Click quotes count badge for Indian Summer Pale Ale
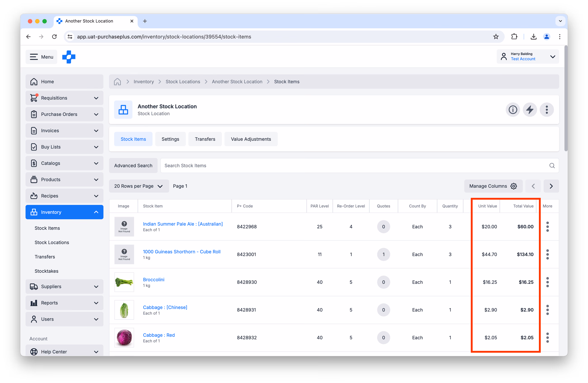 coord(383,227)
